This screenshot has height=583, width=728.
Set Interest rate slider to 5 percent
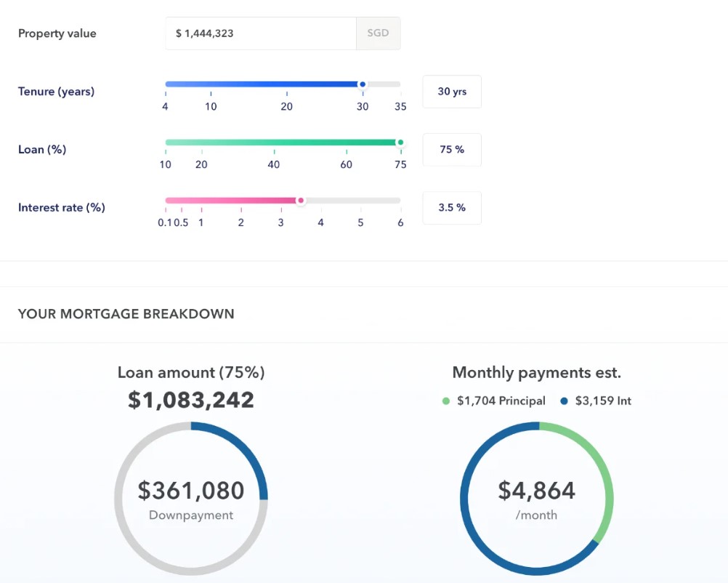(x=360, y=201)
